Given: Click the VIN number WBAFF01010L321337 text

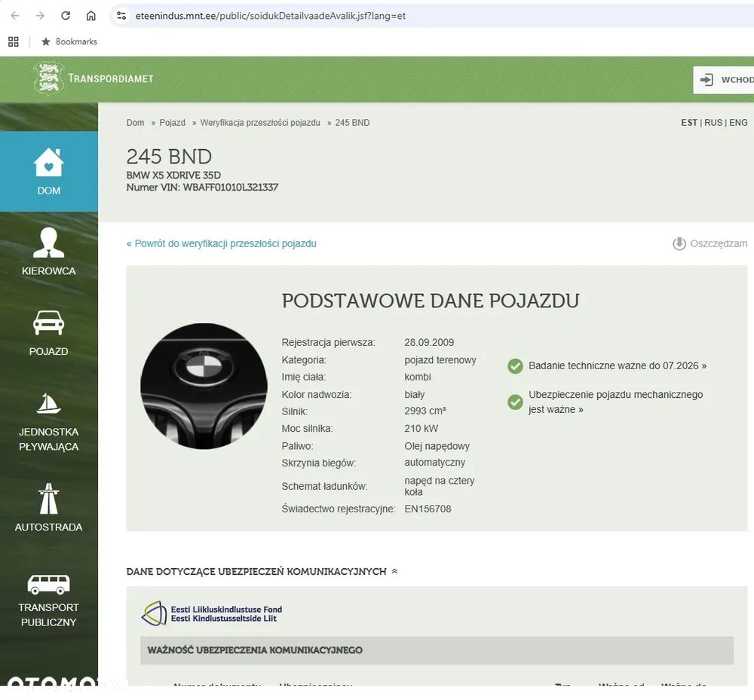Looking at the screenshot, I should click(x=230, y=188).
